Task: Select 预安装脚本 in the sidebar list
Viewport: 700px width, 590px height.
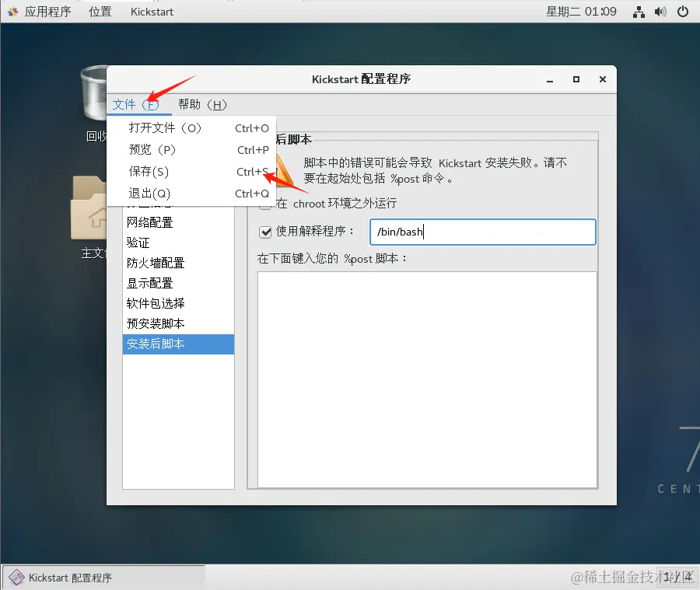Action: tap(178, 323)
